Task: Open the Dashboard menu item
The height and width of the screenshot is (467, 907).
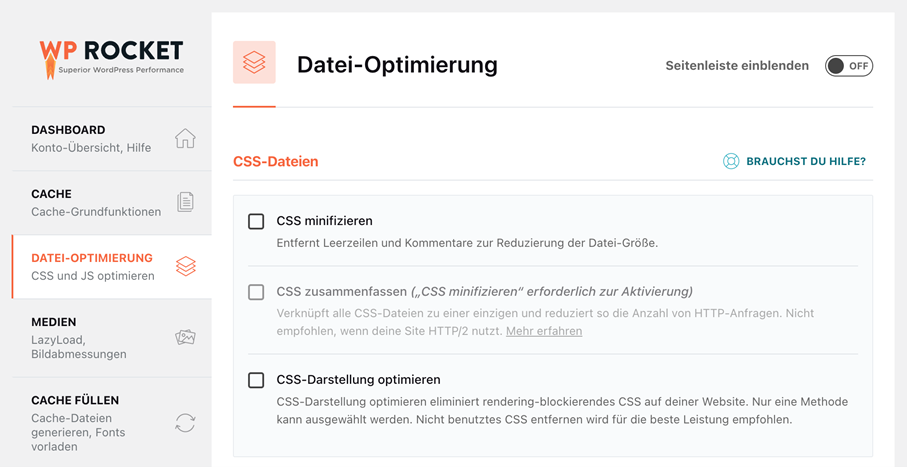Action: (x=112, y=139)
